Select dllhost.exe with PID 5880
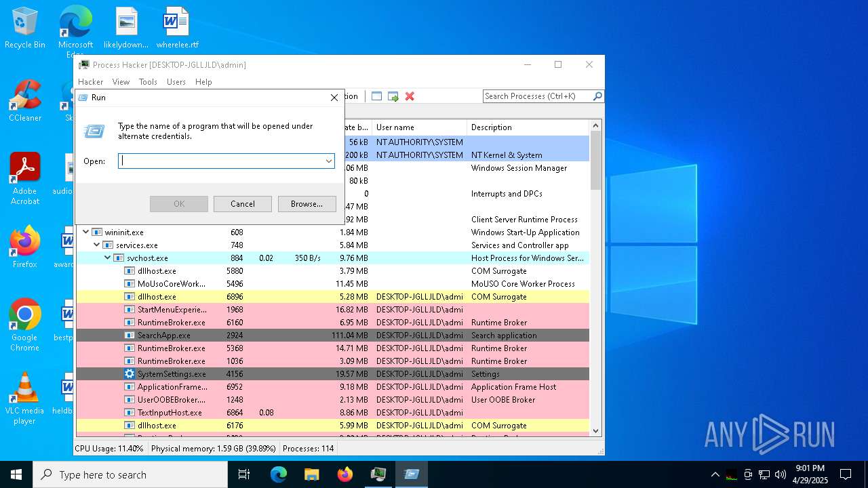868x488 pixels. pyautogui.click(x=332, y=271)
